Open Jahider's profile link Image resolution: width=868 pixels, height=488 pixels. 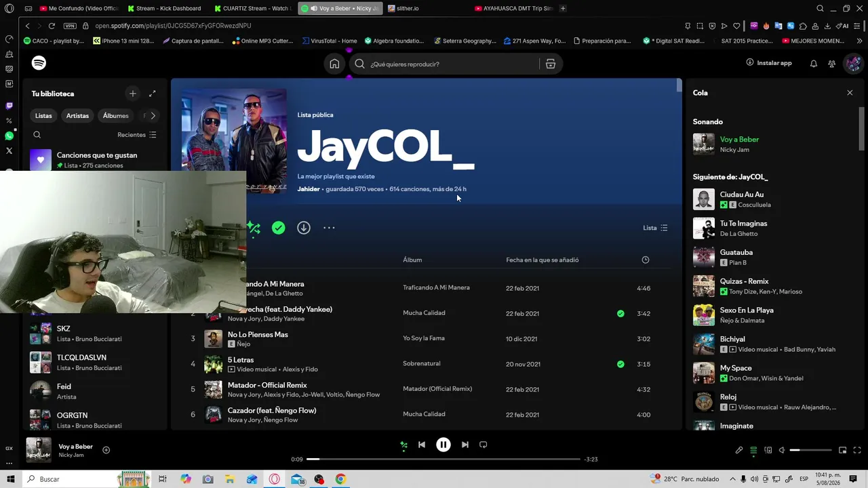pyautogui.click(x=309, y=189)
